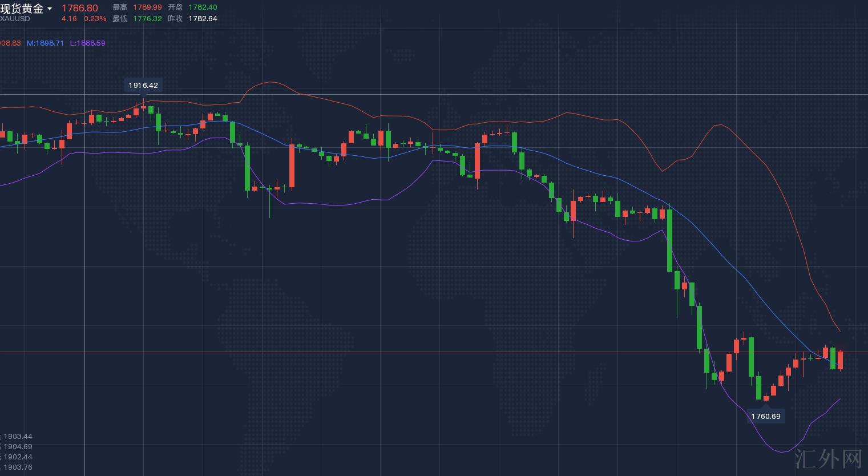Click the 1903.76 value in bottom-left data
This screenshot has height=476, width=868.
(18, 467)
